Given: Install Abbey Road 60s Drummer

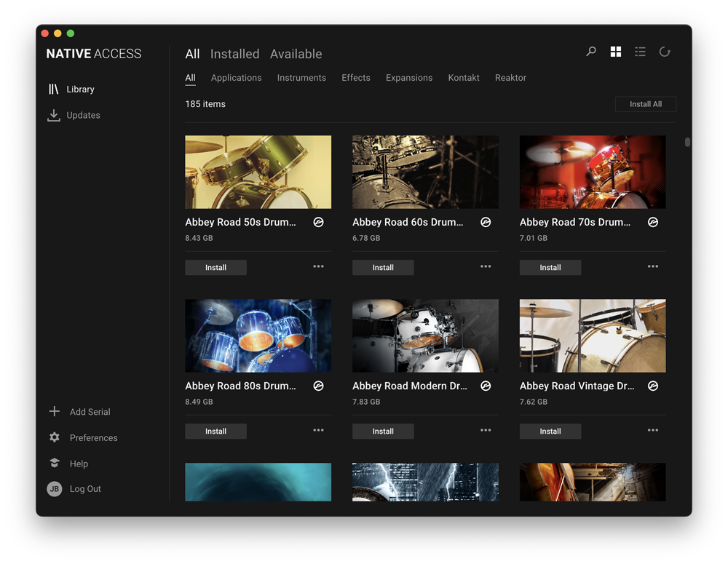Looking at the screenshot, I should 383,267.
